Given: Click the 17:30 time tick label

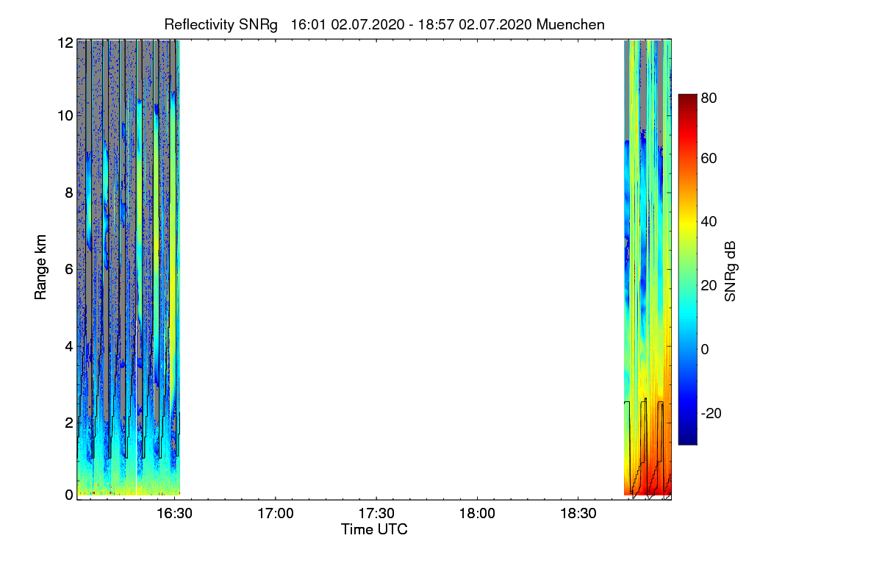Looking at the screenshot, I should pos(376,512).
